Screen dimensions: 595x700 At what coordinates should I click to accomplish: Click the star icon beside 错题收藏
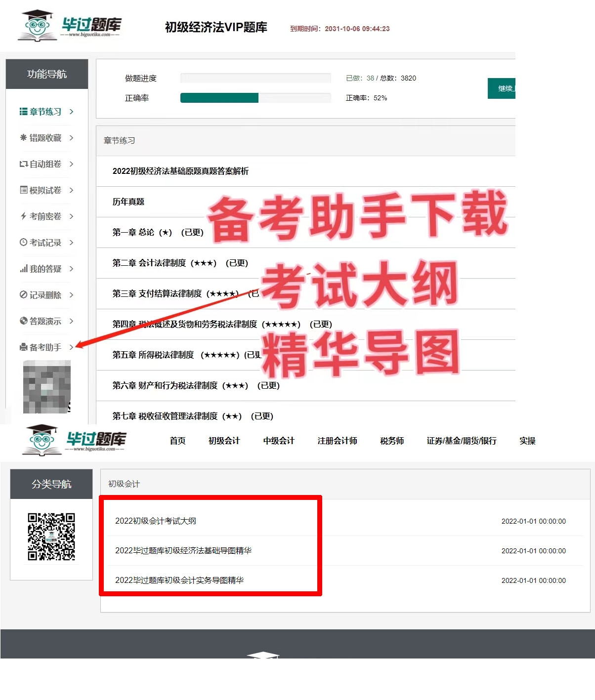23,138
